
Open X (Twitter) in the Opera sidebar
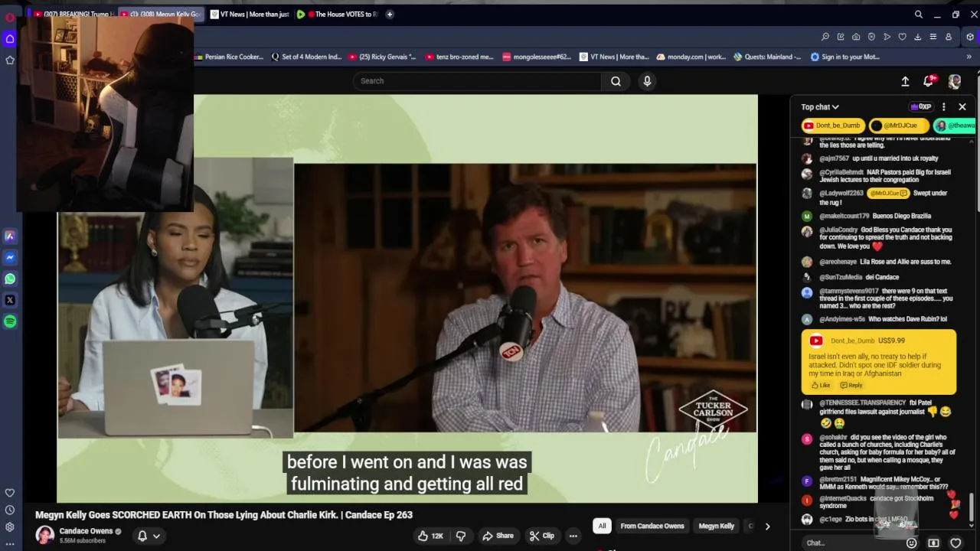[10, 301]
